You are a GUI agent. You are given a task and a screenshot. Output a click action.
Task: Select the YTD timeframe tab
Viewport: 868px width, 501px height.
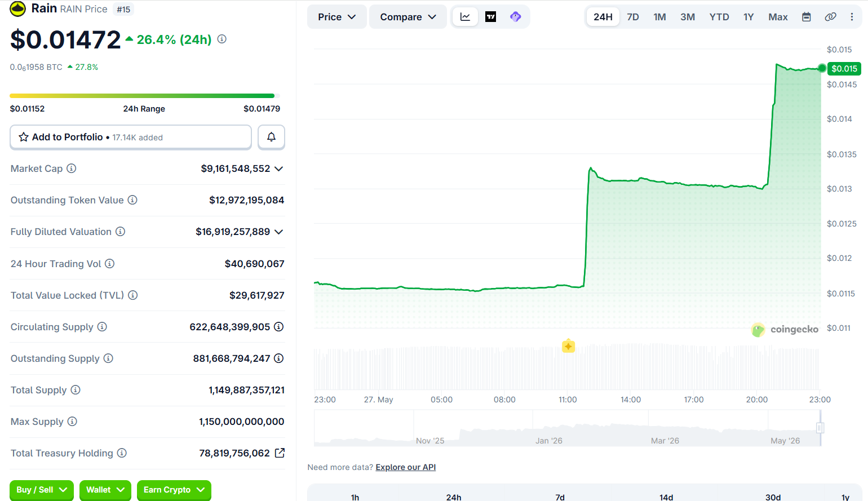click(719, 17)
